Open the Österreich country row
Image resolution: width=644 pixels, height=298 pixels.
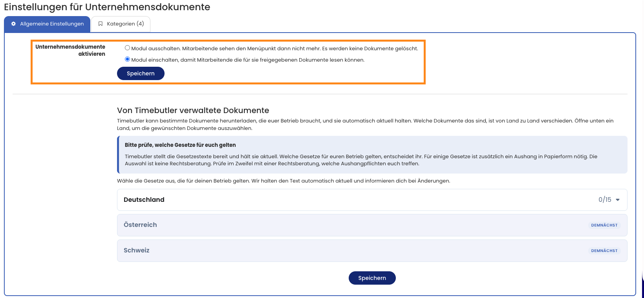coord(372,225)
